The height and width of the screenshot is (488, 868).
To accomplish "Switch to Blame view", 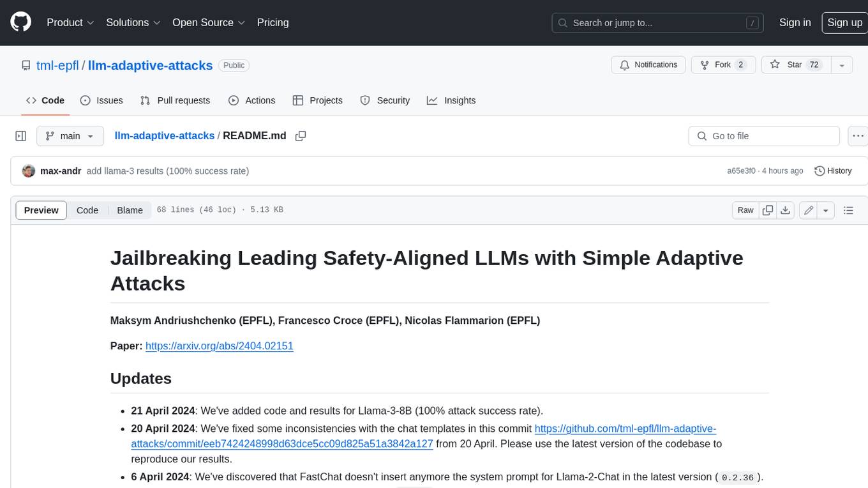I will tap(130, 210).
